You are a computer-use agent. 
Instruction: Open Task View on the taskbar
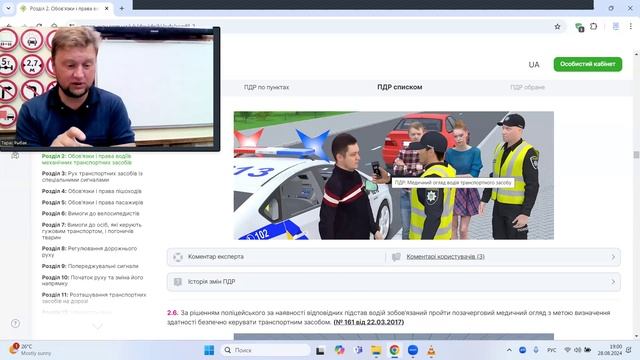[320, 351]
